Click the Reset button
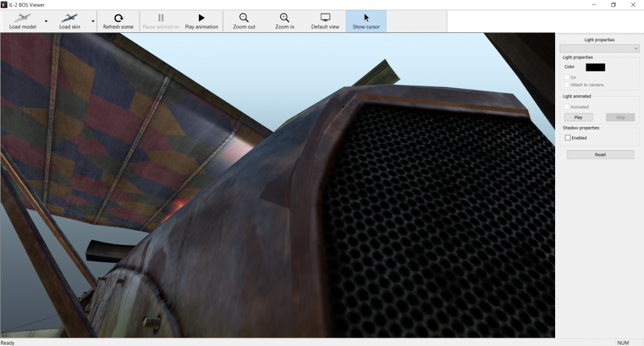The image size is (644, 346). click(x=600, y=155)
